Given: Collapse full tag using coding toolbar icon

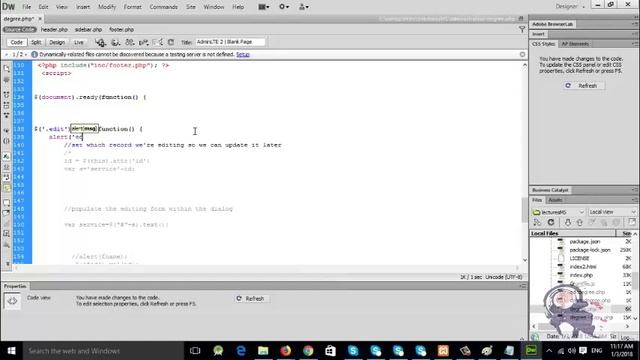Looking at the screenshot, I should (x=6, y=95).
